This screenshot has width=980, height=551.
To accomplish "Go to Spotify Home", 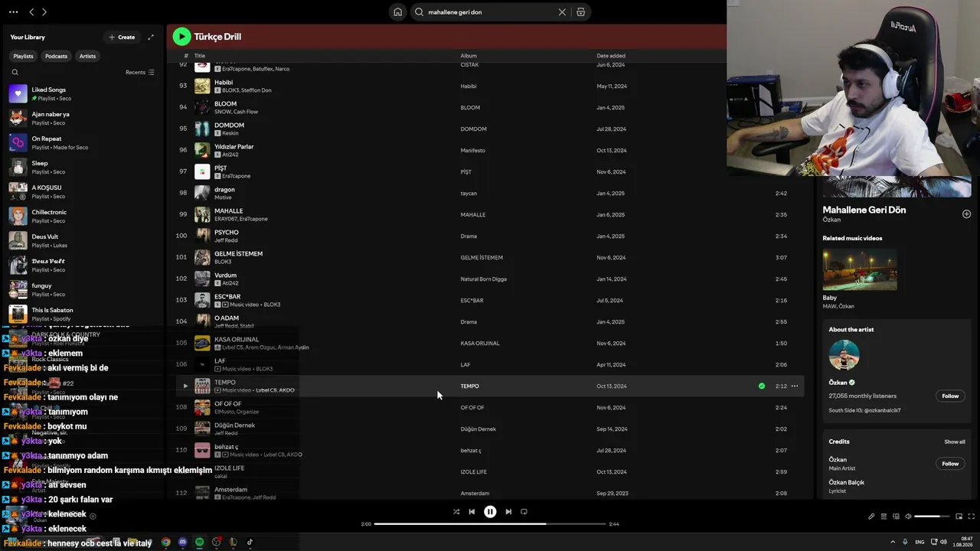I will (398, 12).
